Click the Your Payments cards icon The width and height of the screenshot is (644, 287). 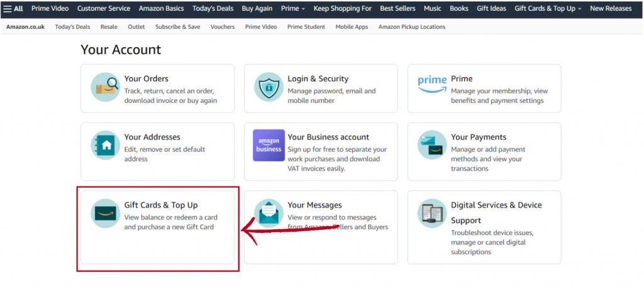point(432,145)
